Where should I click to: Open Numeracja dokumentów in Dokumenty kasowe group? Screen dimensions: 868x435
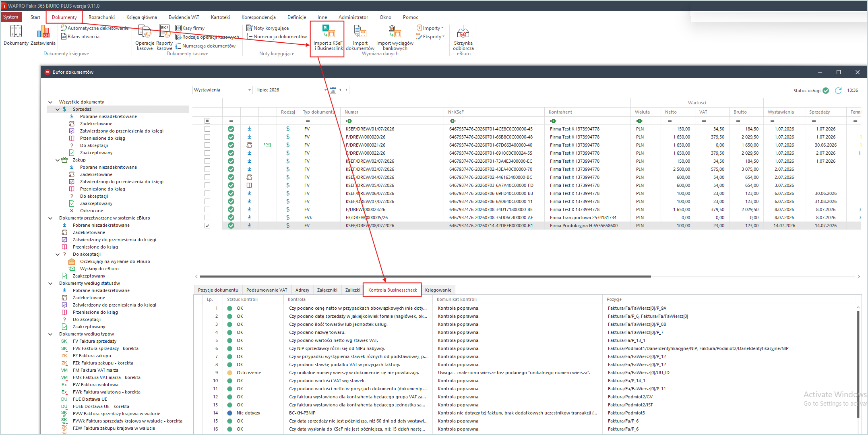tap(206, 46)
